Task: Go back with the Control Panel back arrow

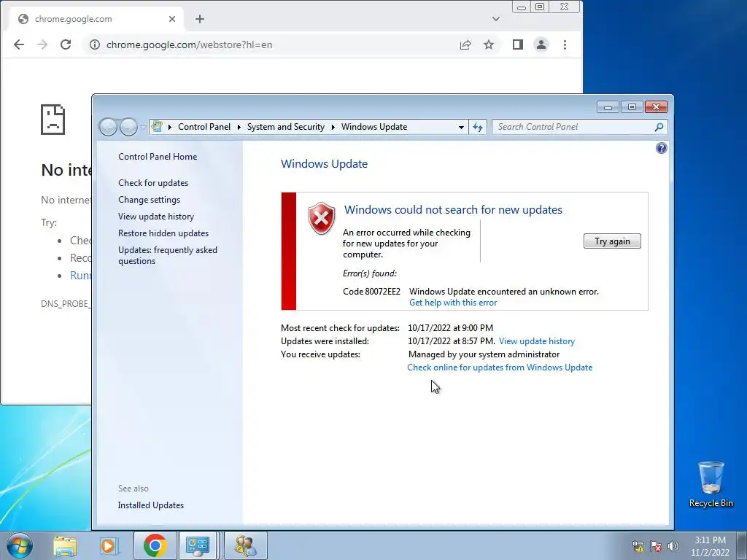Action: coord(108,127)
